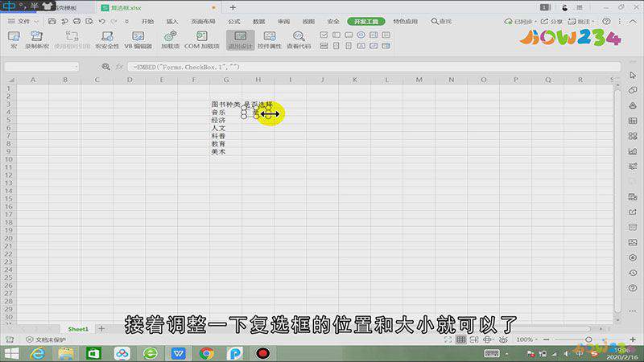This screenshot has width=644, height=362.
Task: Open COM 加载项 manager
Action: pos(202,39)
